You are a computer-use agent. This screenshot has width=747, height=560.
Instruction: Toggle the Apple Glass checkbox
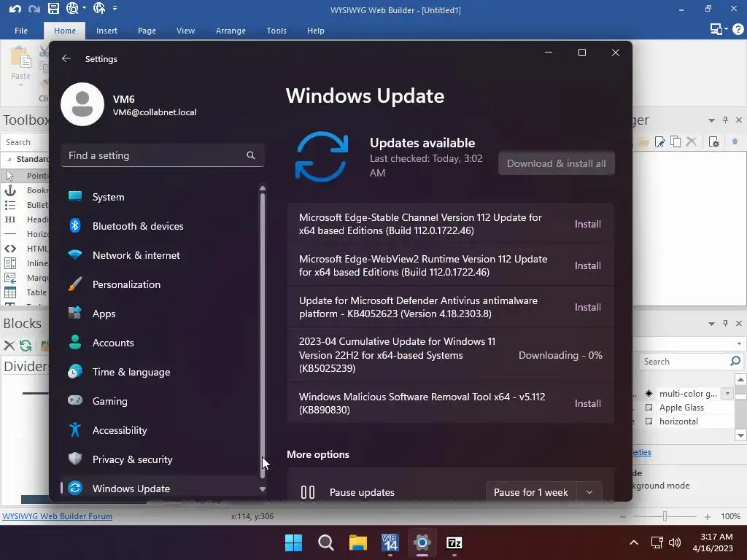pyautogui.click(x=649, y=408)
